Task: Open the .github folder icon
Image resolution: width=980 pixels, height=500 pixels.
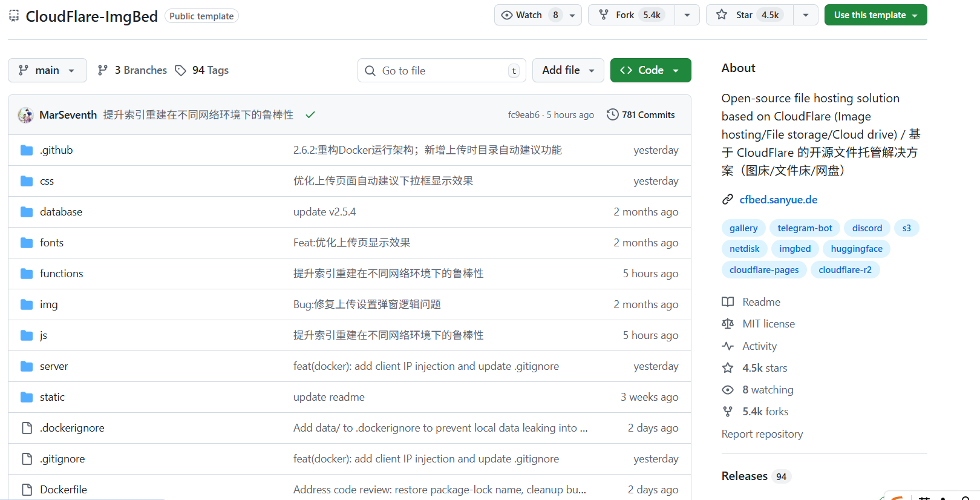Action: tap(27, 150)
